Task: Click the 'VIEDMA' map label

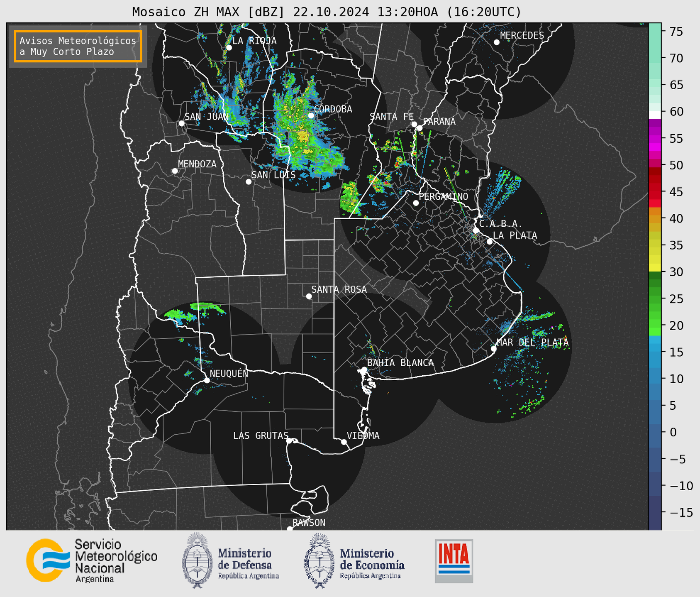Action: (x=363, y=436)
